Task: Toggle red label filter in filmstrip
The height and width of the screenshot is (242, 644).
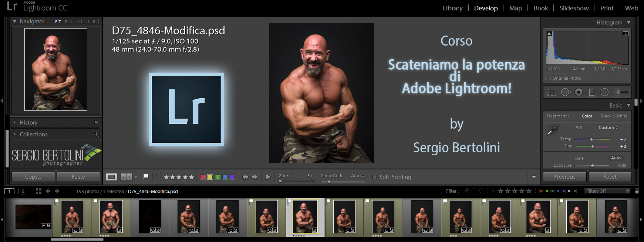Action: 542,191
